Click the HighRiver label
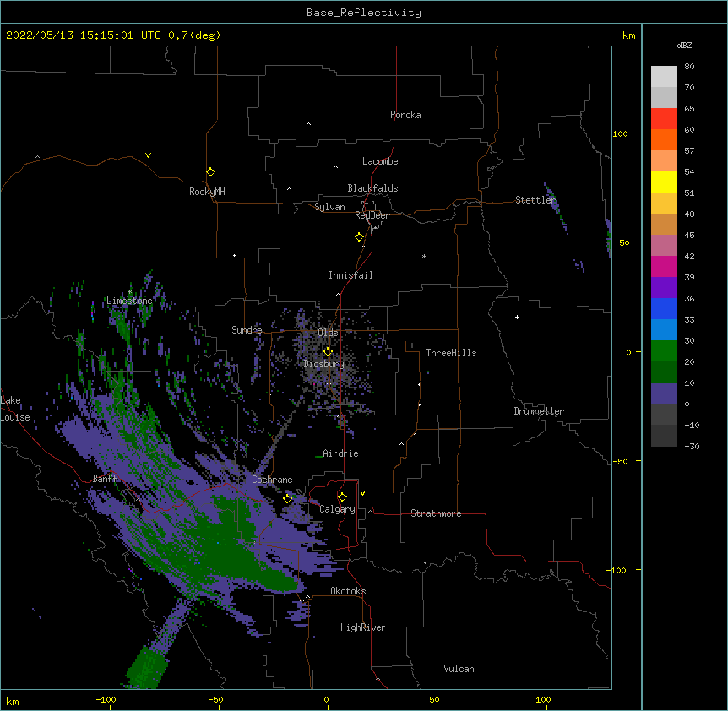Image resolution: width=728 pixels, height=711 pixels. 363,627
